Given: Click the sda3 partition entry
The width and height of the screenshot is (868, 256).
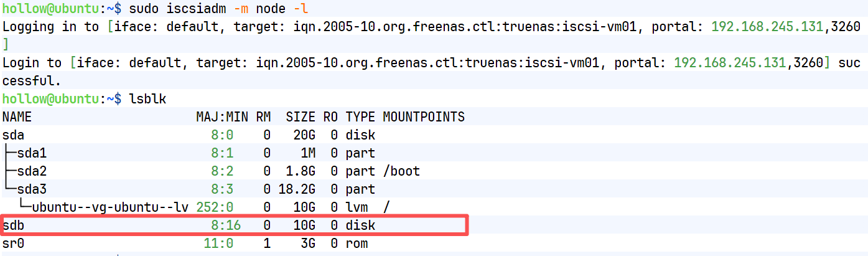Looking at the screenshot, I should coord(32,189).
